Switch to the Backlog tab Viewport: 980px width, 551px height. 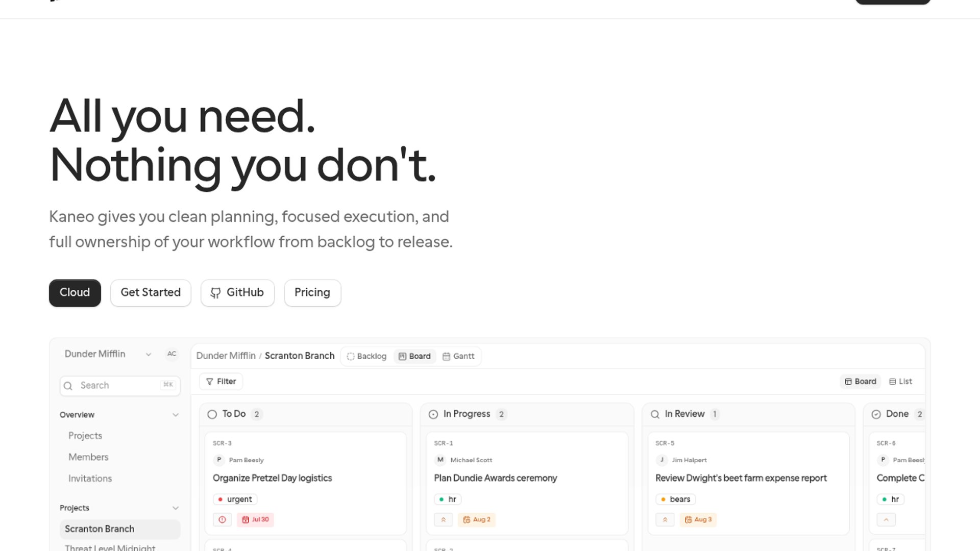[366, 356]
